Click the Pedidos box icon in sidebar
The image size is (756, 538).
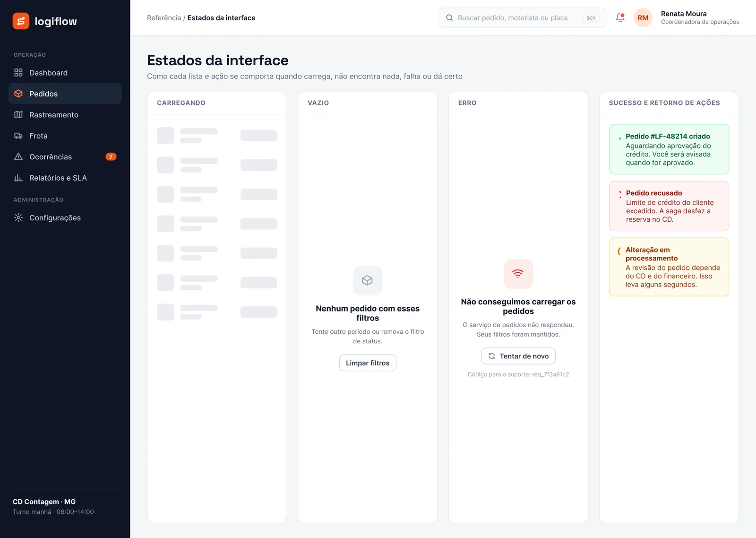(18, 94)
